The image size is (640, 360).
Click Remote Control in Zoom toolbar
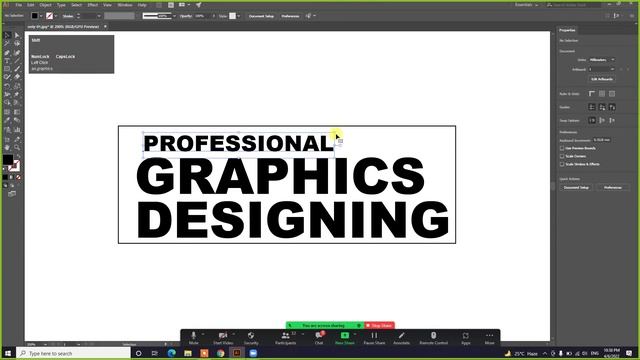[433, 338]
